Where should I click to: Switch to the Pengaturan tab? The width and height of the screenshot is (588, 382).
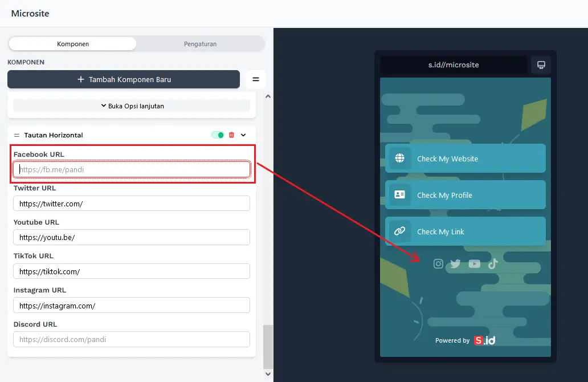(x=200, y=44)
